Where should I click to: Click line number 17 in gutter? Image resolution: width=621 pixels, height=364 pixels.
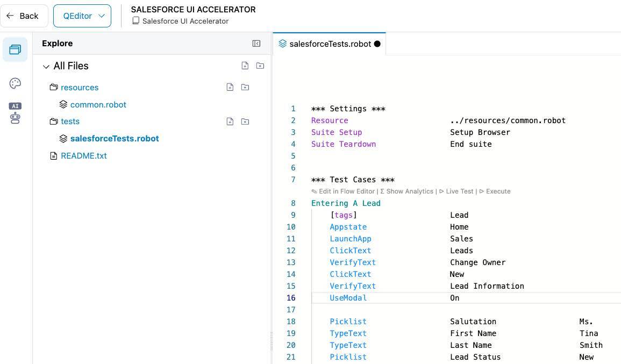pyautogui.click(x=291, y=310)
